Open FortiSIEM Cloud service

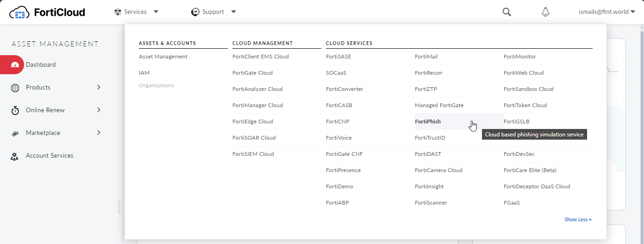tap(253, 154)
